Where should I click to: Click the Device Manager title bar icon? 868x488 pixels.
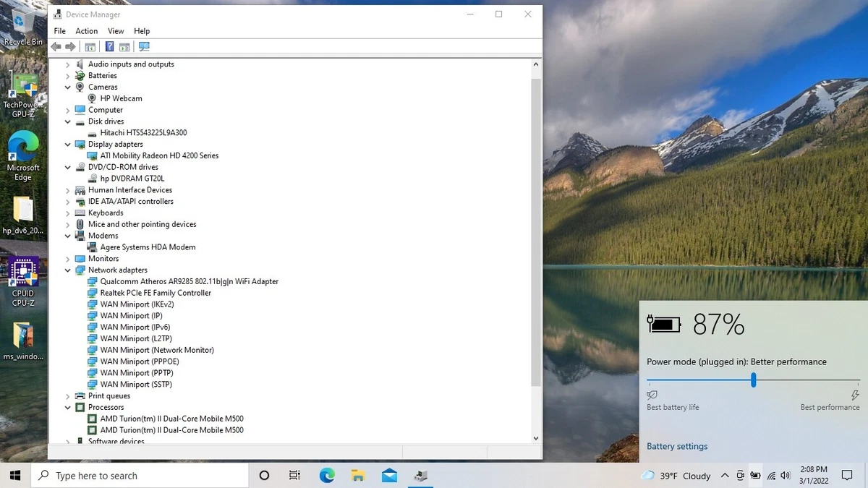pyautogui.click(x=57, y=14)
